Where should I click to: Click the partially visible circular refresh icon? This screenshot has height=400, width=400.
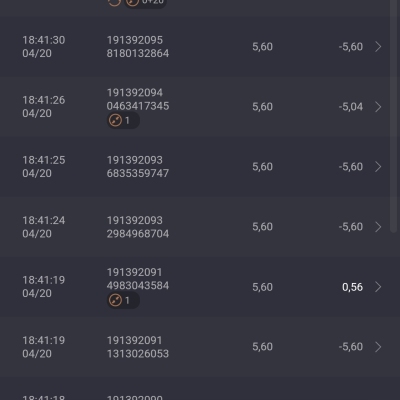click(114, 3)
